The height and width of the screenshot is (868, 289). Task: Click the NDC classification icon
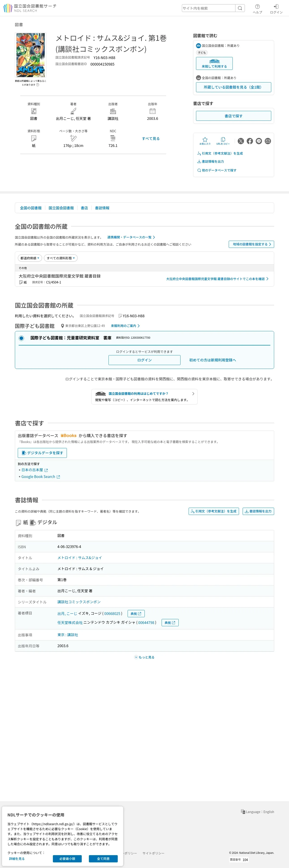coord(113,138)
